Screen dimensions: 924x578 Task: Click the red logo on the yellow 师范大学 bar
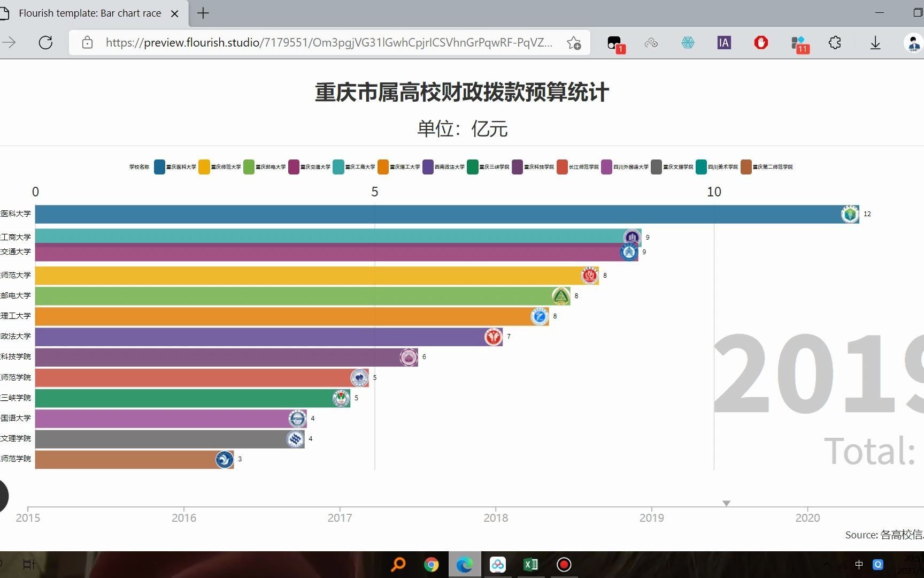point(590,276)
